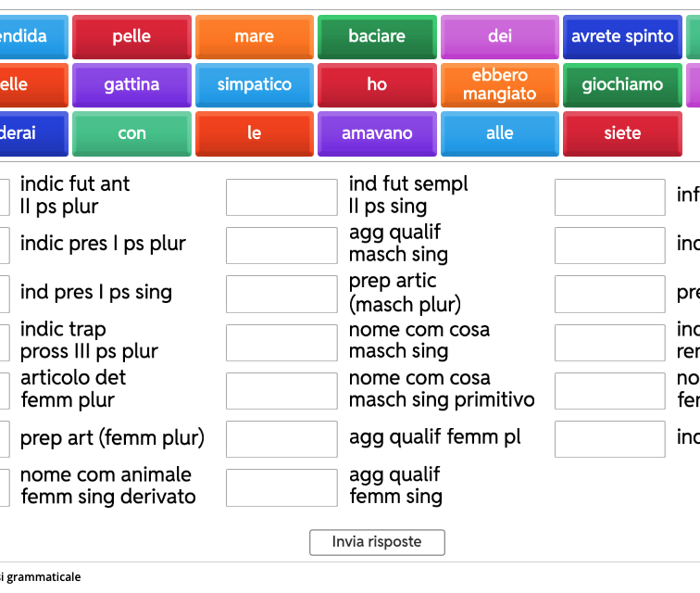Click the orange 'le' tile

click(254, 133)
